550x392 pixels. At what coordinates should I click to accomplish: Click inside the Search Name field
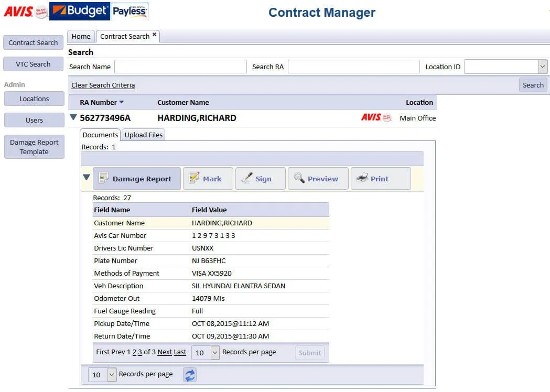tap(180, 67)
